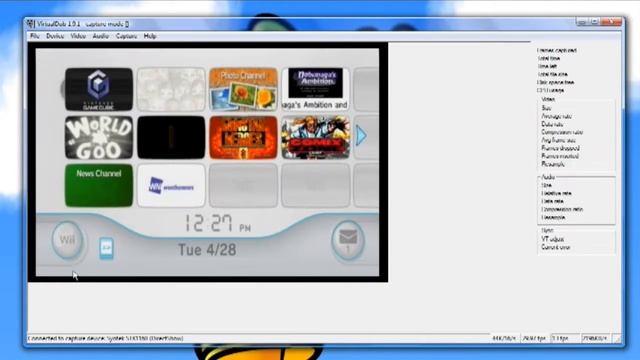
Task: Close the VirtualDub window
Action: (x=611, y=22)
